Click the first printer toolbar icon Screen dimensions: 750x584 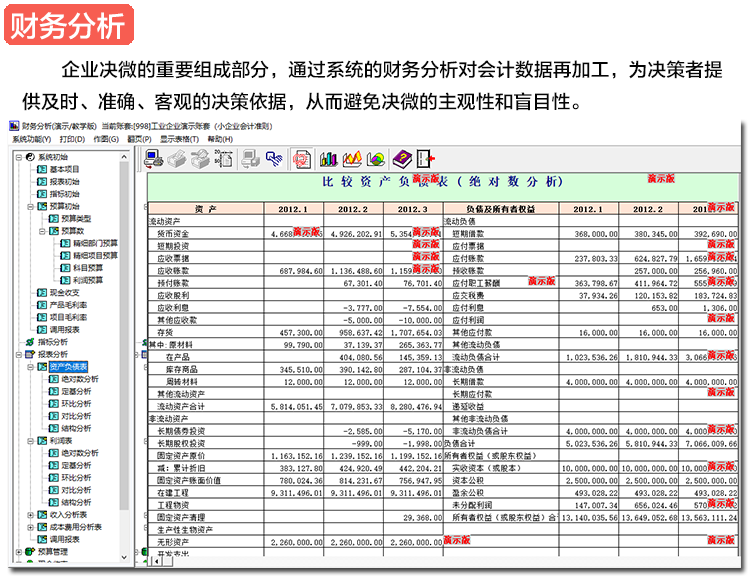176,158
